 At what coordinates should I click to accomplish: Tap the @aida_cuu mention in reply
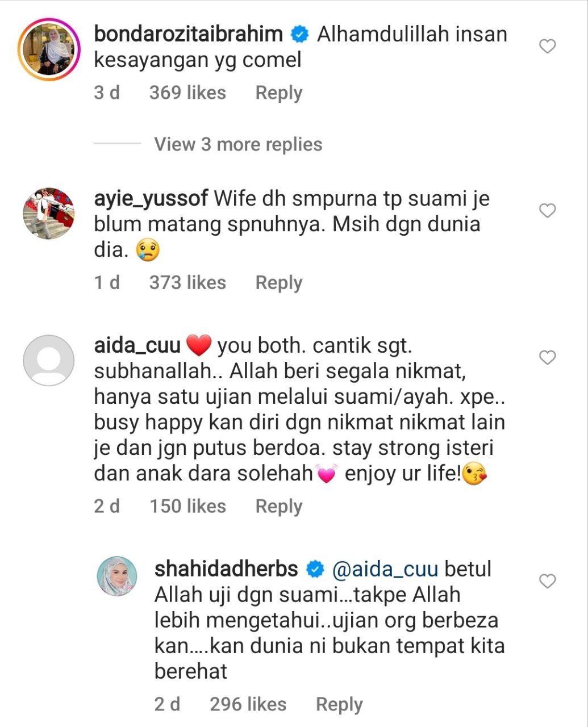point(385,570)
